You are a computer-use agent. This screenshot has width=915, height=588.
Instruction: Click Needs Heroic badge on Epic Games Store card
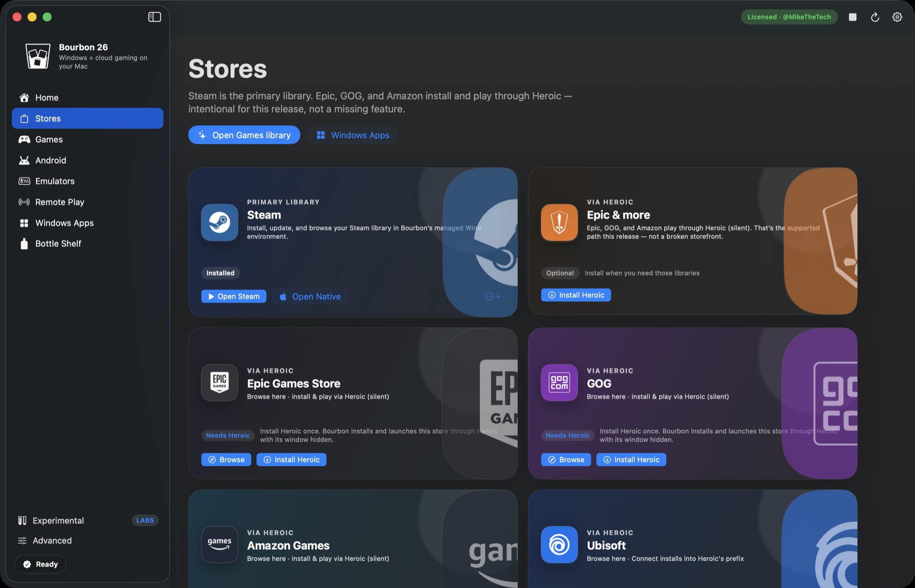pos(228,435)
